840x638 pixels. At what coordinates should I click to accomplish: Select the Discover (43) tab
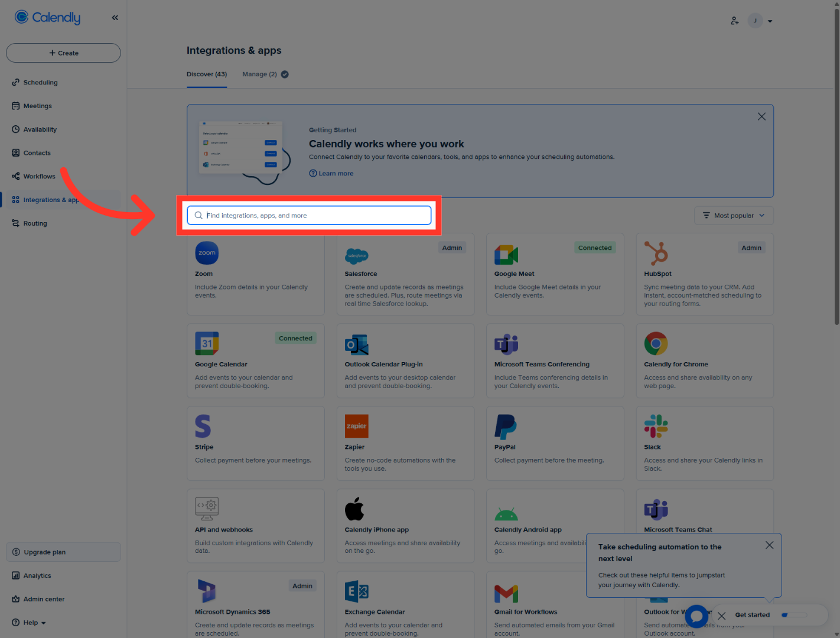[207, 74]
